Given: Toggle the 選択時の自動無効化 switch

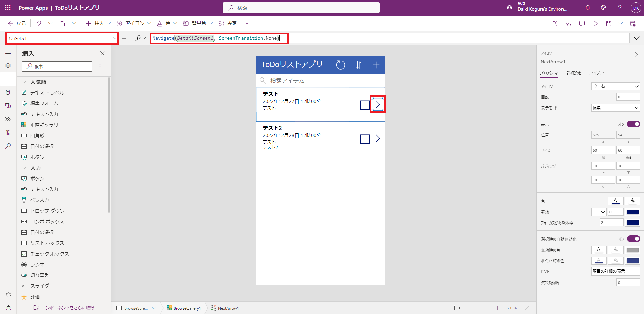Looking at the screenshot, I should pos(633,239).
